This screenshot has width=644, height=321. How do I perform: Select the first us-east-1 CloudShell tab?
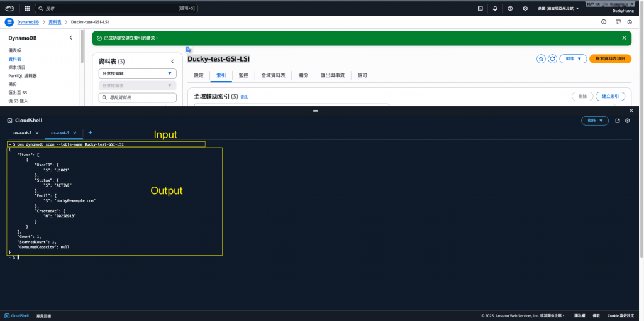(x=22, y=133)
